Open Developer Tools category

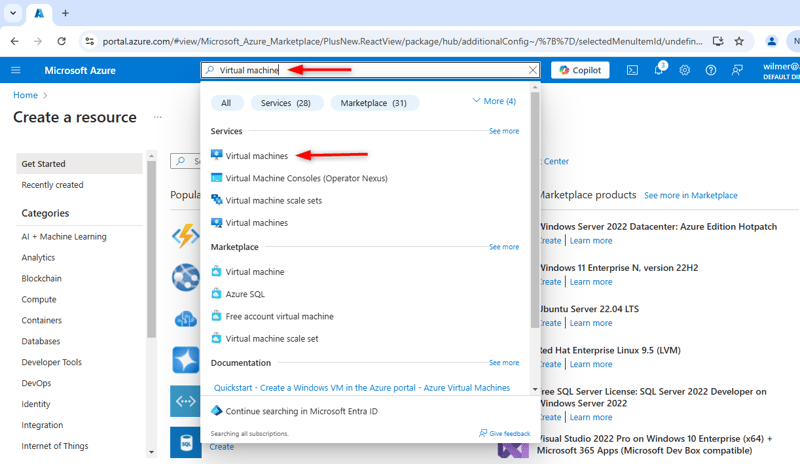(x=52, y=362)
